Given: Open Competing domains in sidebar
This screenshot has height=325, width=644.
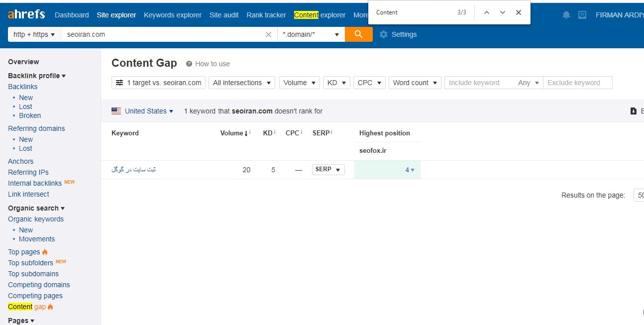Looking at the screenshot, I should point(39,285).
